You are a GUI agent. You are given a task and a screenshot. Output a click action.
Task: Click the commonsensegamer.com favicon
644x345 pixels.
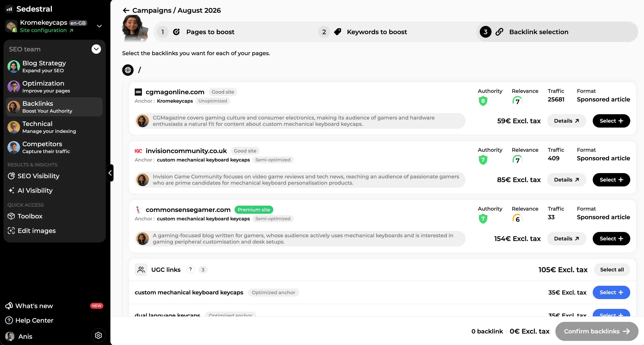pyautogui.click(x=138, y=210)
